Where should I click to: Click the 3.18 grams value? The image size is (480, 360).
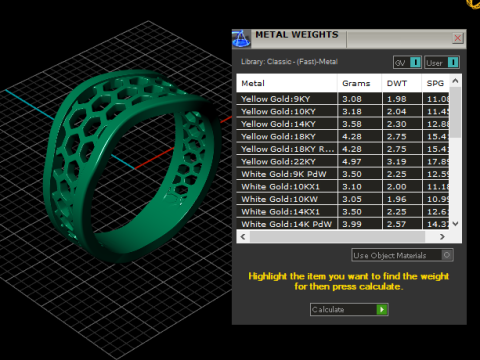(x=352, y=111)
